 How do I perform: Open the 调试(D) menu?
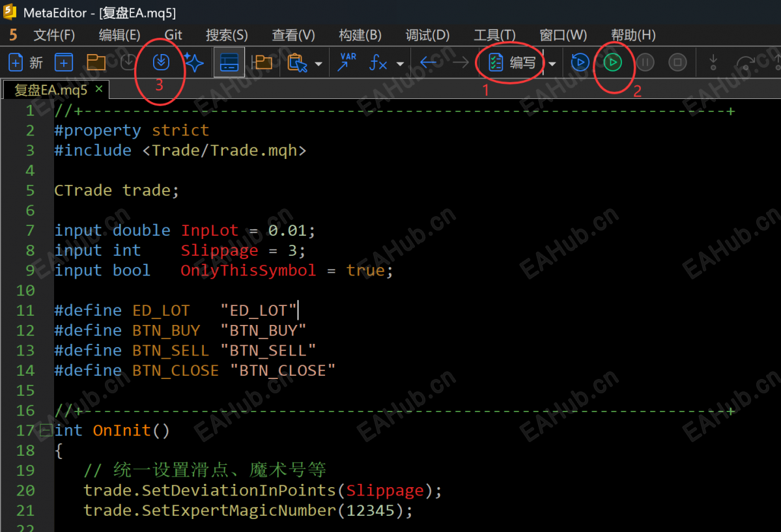coord(427,35)
